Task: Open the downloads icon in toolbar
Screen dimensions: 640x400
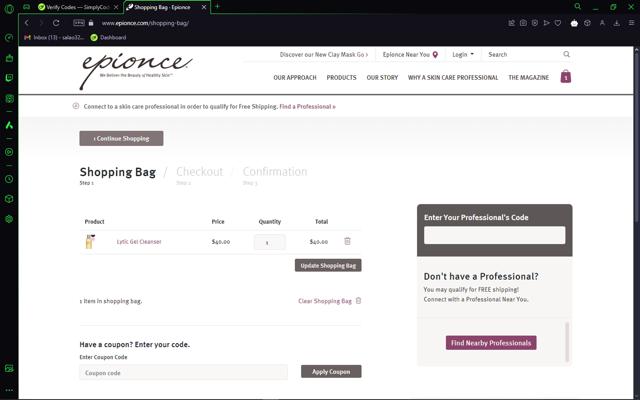Action: [617, 23]
